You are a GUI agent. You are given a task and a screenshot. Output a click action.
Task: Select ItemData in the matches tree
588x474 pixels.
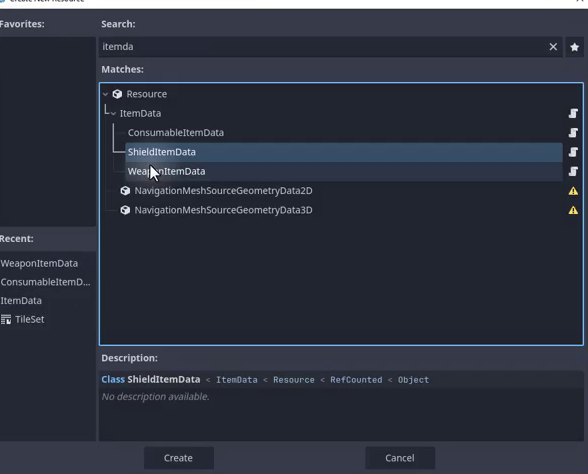(x=140, y=113)
